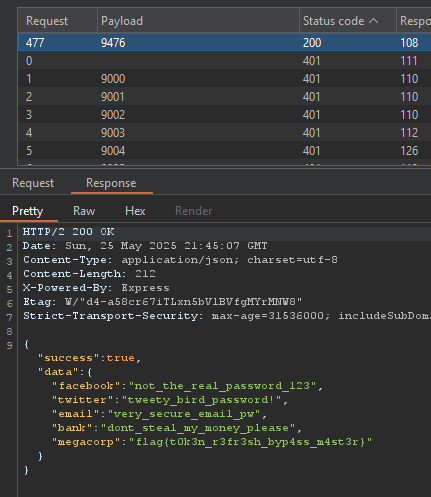
Task: Click the Content-Type header line
Action: 180,260
